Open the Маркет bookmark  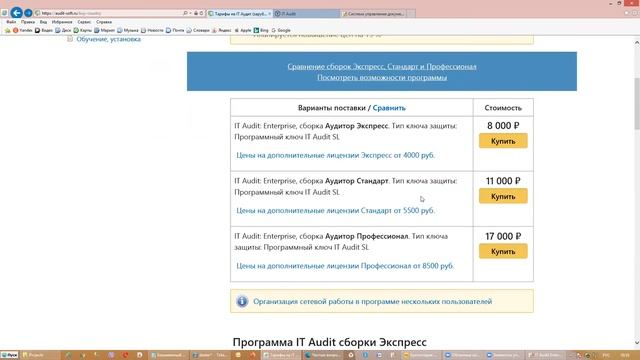104,30
